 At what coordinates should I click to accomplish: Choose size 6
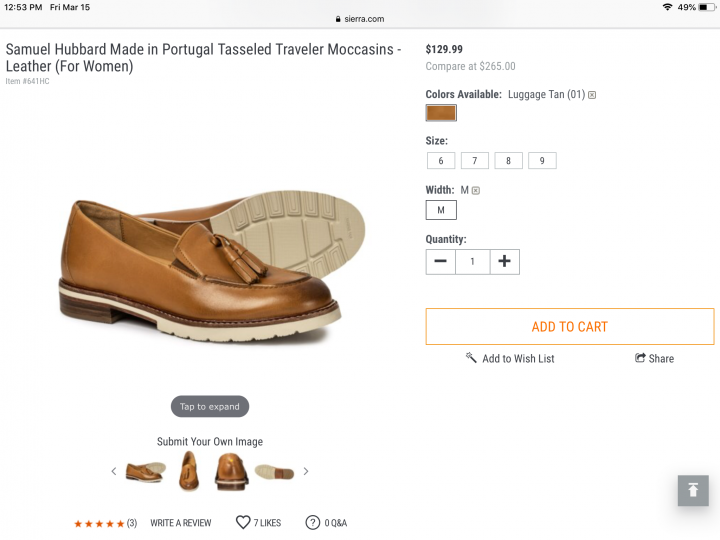(x=441, y=161)
